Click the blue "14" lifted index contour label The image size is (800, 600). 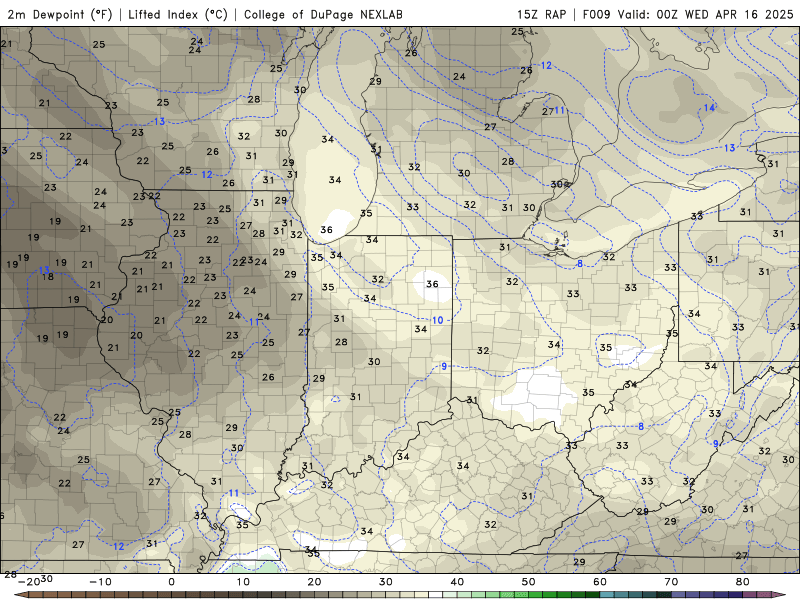click(709, 108)
